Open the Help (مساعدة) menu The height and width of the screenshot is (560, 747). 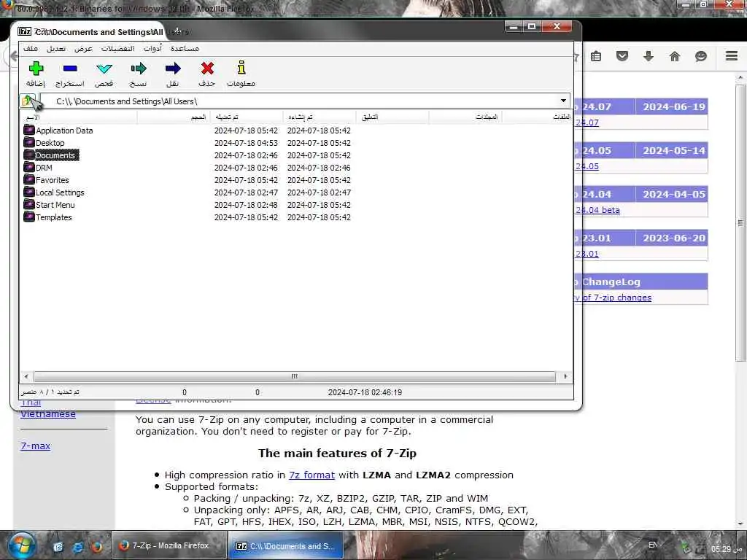[185, 48]
